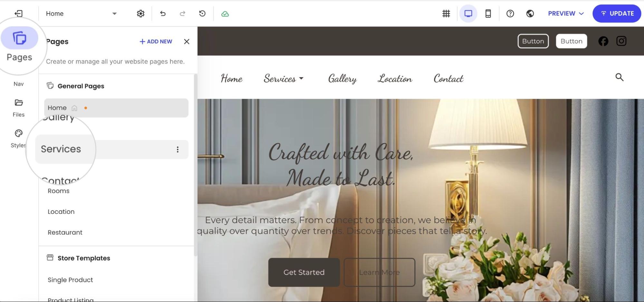Click the Learn More button
Image resolution: width=644 pixels, height=302 pixels.
pyautogui.click(x=379, y=272)
